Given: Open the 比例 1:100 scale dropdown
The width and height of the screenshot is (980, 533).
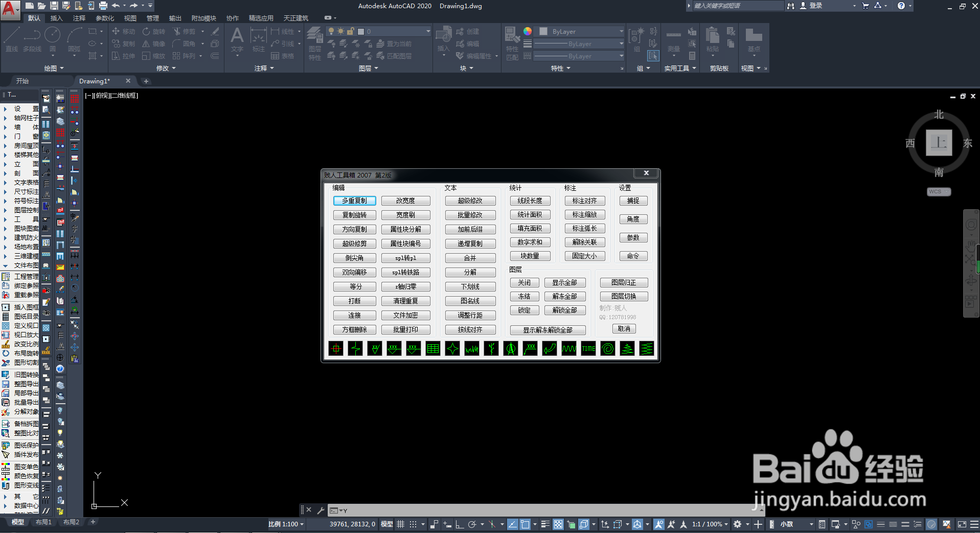Looking at the screenshot, I should pos(286,524).
